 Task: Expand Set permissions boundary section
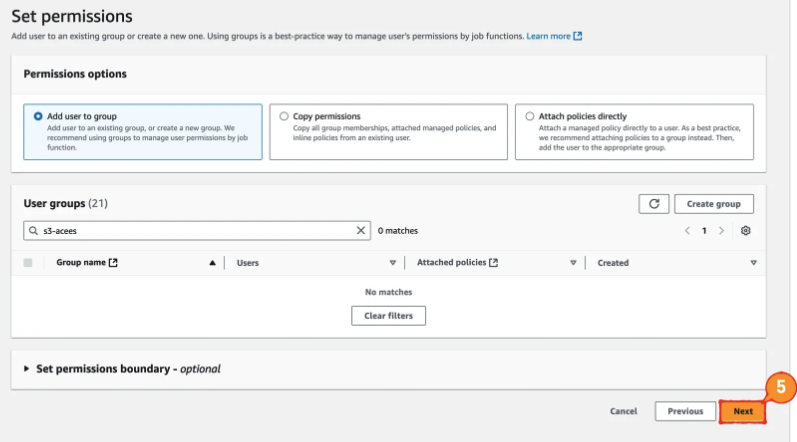(x=27, y=369)
